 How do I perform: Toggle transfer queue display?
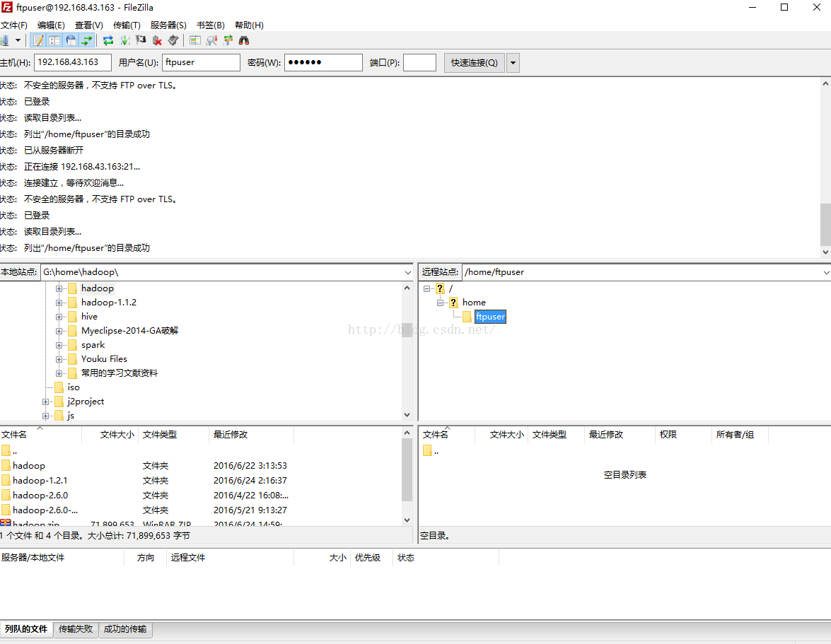87,40
